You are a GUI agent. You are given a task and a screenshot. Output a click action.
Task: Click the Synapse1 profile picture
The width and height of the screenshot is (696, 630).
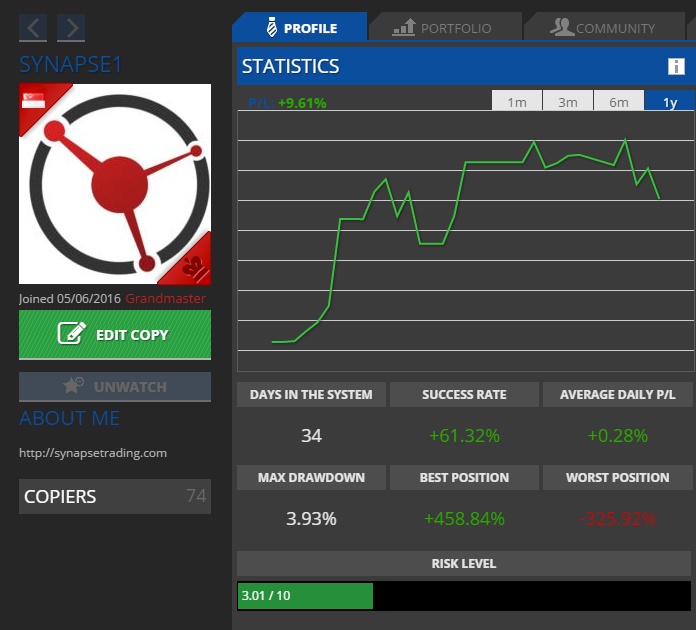115,184
